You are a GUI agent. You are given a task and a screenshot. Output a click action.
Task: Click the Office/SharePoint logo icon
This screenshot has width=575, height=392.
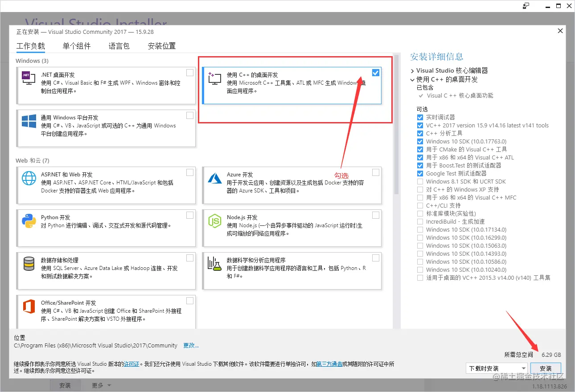point(29,307)
